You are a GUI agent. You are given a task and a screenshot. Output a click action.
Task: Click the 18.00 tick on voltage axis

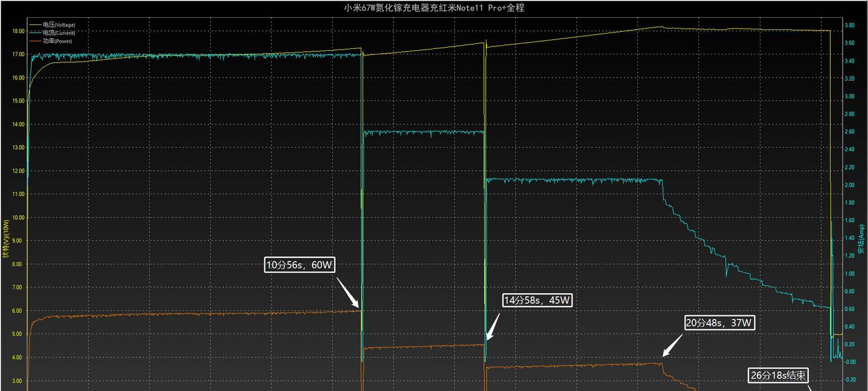point(18,31)
